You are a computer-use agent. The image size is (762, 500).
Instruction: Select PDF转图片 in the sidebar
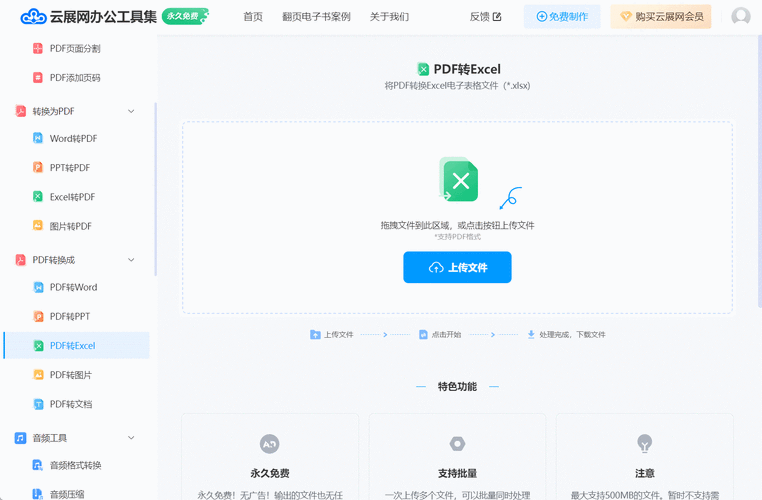click(x=71, y=375)
